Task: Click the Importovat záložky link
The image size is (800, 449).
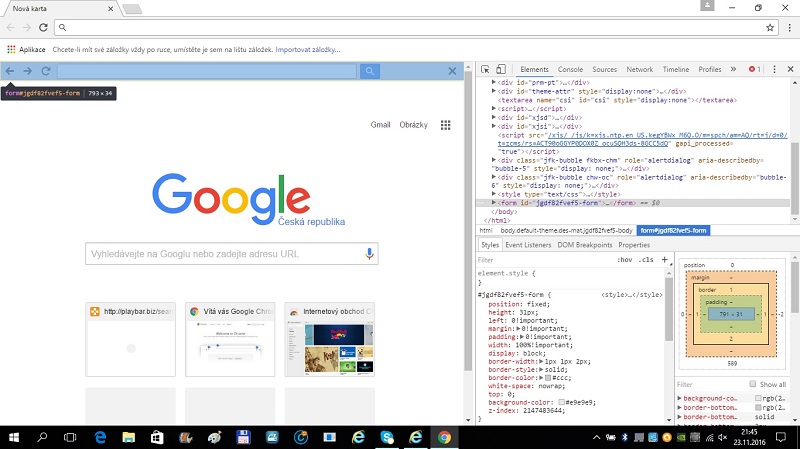Action: coord(309,49)
